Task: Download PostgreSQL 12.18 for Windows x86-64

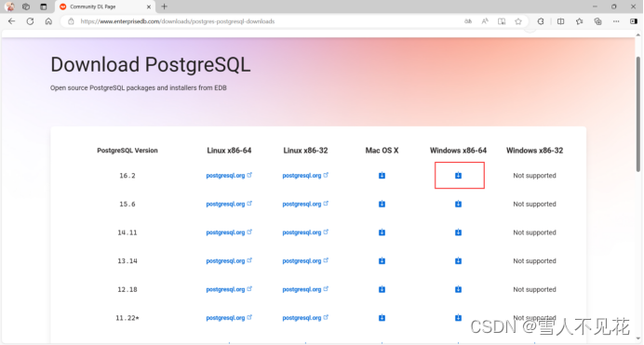Action: [x=458, y=289]
